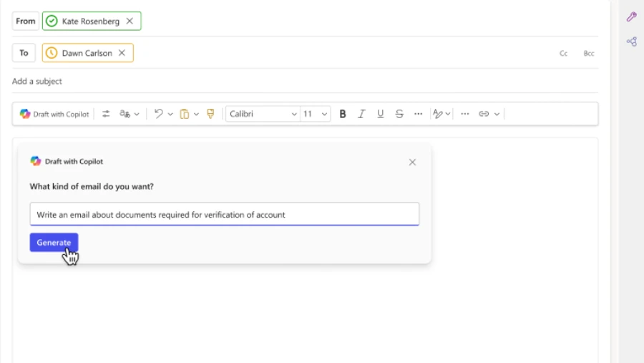
Task: Click the paste clipboard icon
Action: [x=184, y=114]
